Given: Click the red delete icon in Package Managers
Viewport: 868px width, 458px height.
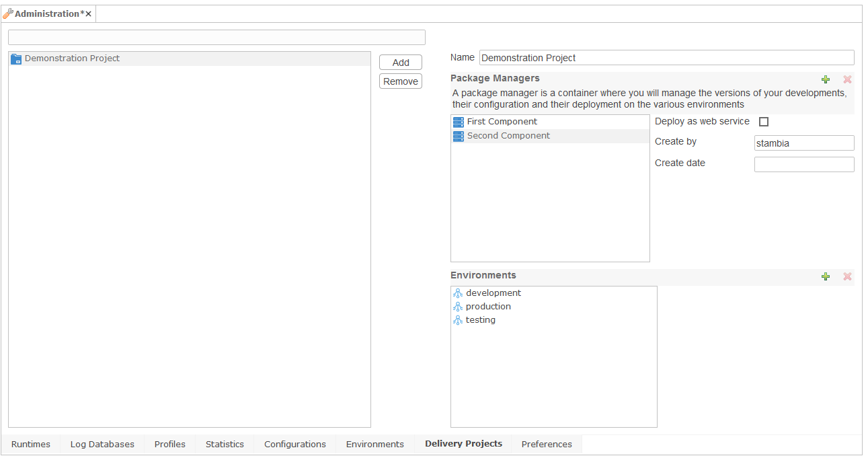Looking at the screenshot, I should point(847,79).
